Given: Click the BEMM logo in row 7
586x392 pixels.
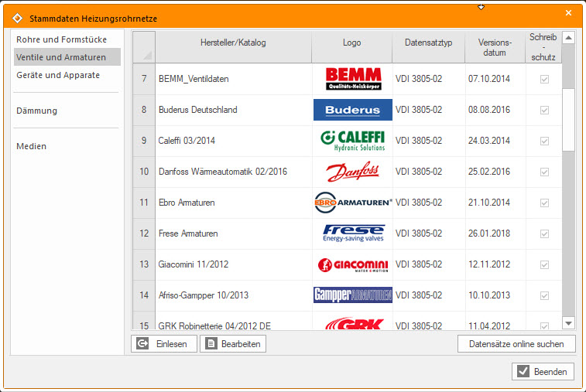Looking at the screenshot, I should (352, 79).
